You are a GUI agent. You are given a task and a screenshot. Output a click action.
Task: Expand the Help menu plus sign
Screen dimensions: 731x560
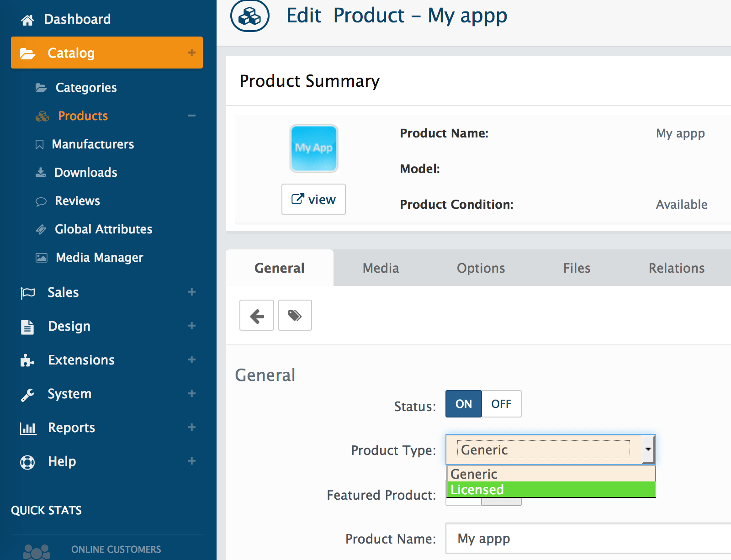click(x=192, y=461)
